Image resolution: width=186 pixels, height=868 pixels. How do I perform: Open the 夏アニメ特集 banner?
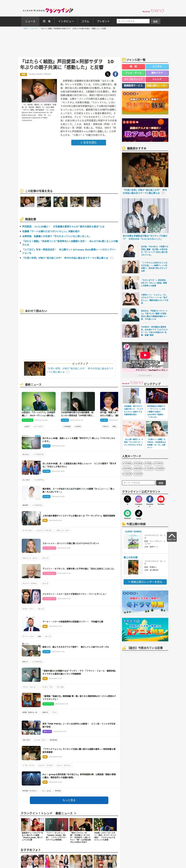[145, 629]
